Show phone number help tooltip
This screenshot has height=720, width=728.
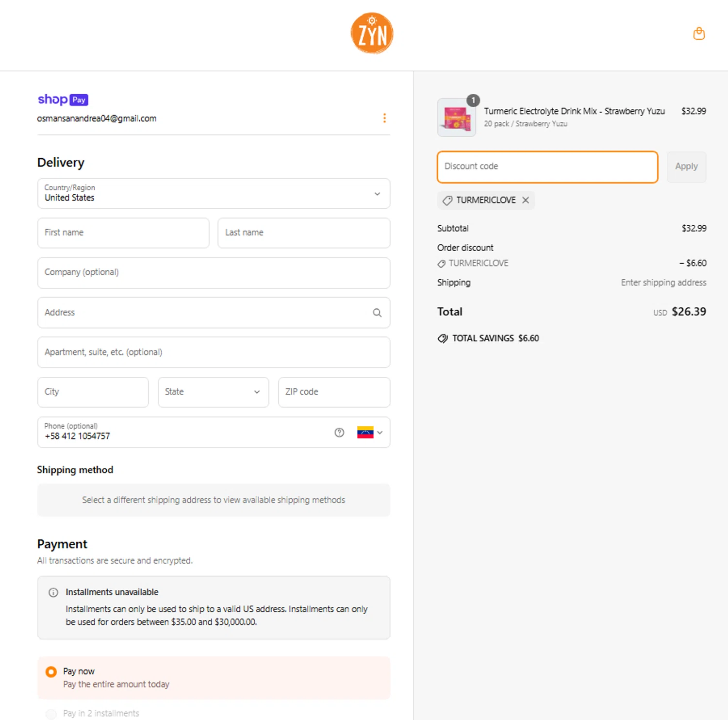coord(339,432)
